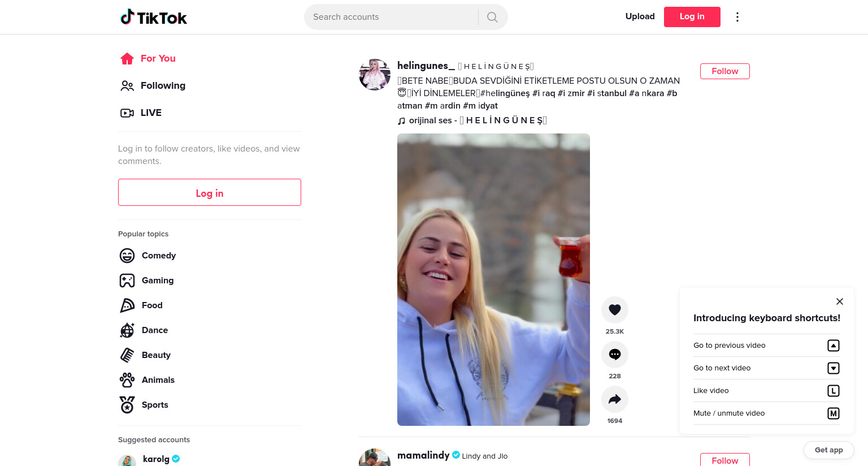Screen dimensions: 868x466
Task: Open the #helingüneş hashtag
Action: tap(505, 93)
